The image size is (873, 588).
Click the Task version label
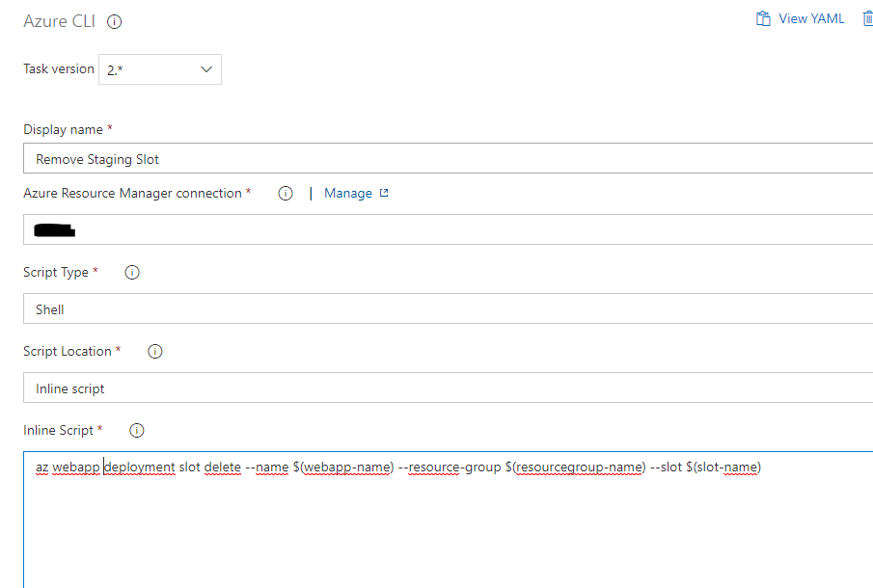click(58, 69)
